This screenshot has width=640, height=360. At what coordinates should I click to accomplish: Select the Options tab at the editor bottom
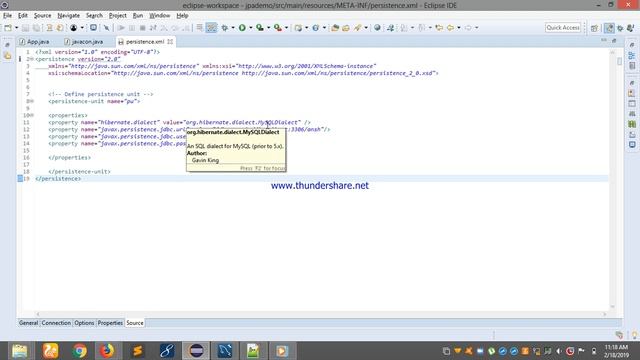coord(84,323)
